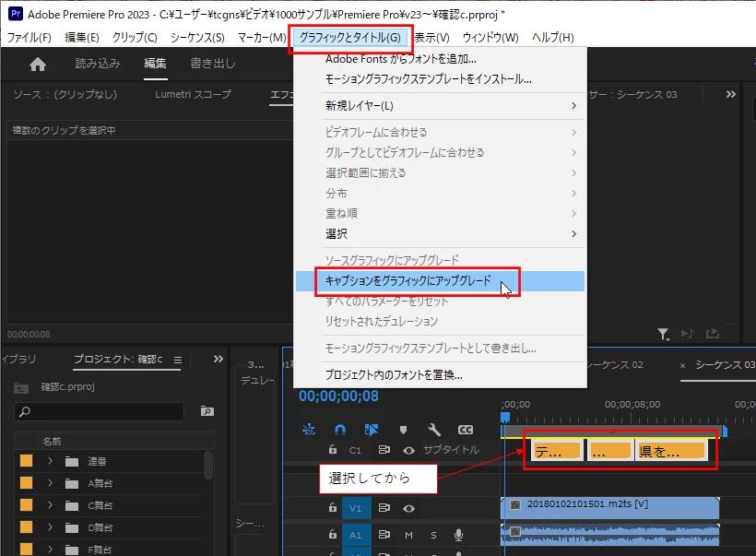Open the ヘルプ(H) menu

tap(552, 37)
